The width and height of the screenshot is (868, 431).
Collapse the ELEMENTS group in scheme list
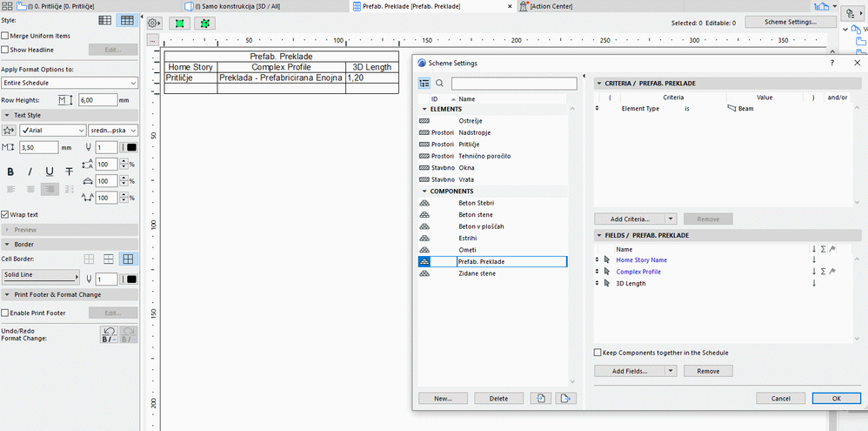coord(424,109)
